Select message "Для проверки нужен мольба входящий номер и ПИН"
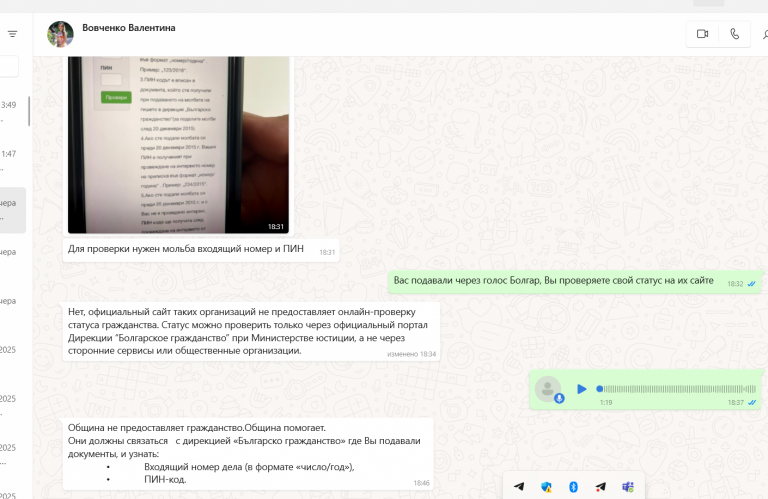This screenshot has width=768, height=499. (x=201, y=249)
